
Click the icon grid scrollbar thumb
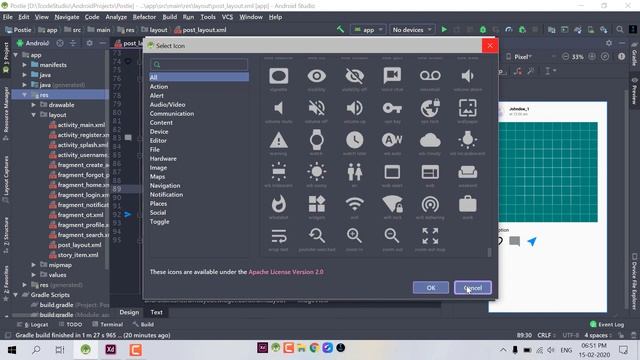[x=489, y=252]
